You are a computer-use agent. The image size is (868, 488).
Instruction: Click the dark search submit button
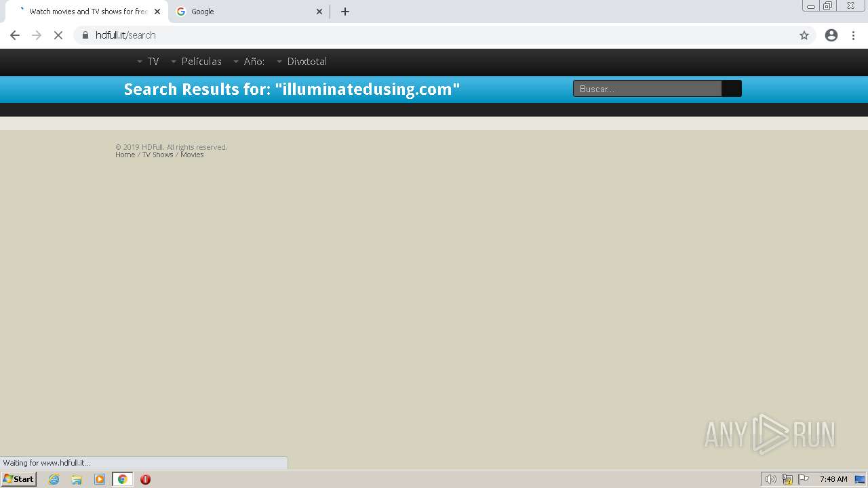[732, 89]
